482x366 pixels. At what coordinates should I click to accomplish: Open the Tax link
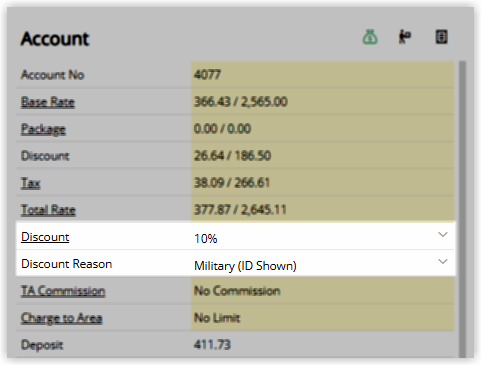pos(31,183)
